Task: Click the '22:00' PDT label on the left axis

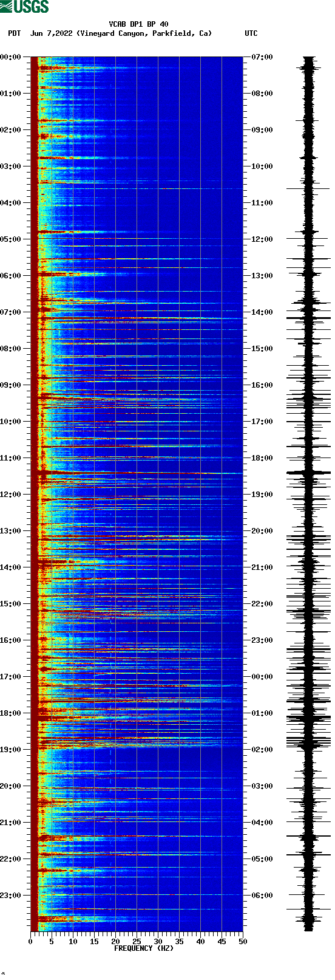Action: tap(11, 859)
